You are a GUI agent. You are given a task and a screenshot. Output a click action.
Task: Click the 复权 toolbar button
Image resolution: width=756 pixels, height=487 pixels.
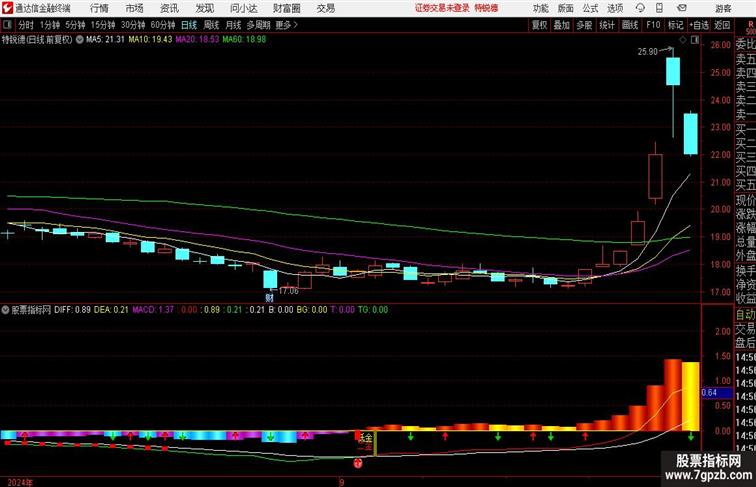539,25
